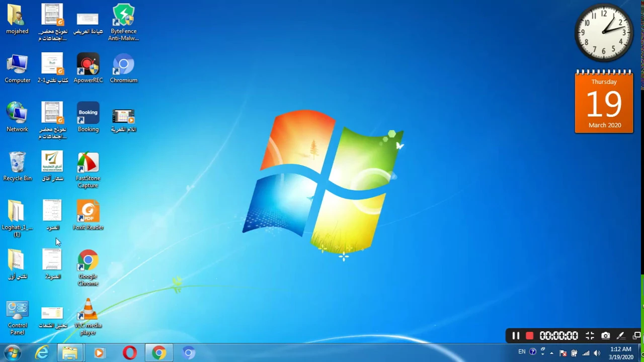644x362 pixels.
Task: Open the Computer desktop icon
Action: [x=17, y=69]
